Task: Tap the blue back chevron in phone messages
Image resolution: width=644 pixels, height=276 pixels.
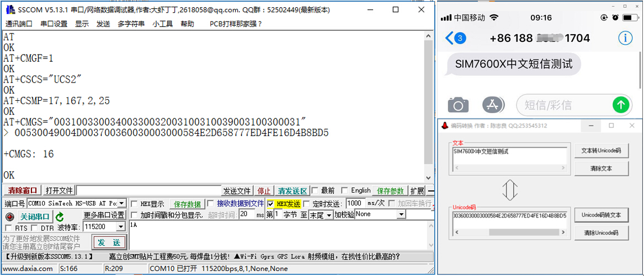Action: (x=449, y=39)
